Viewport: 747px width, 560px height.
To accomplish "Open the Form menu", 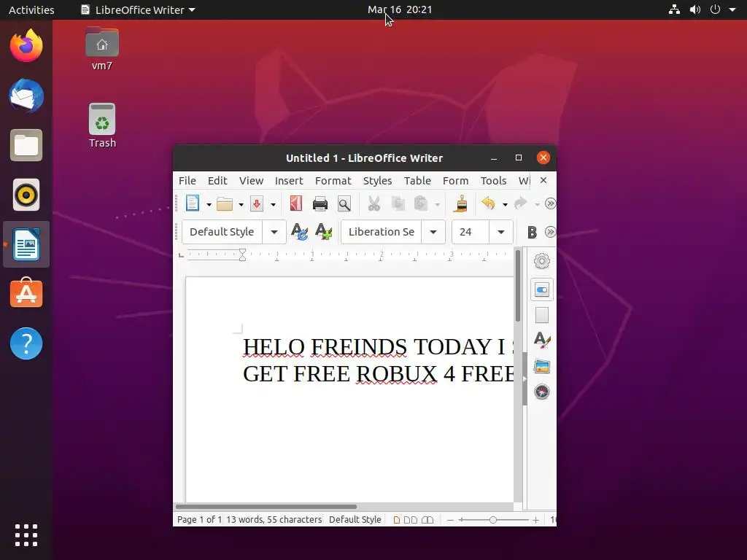I will (x=455, y=181).
